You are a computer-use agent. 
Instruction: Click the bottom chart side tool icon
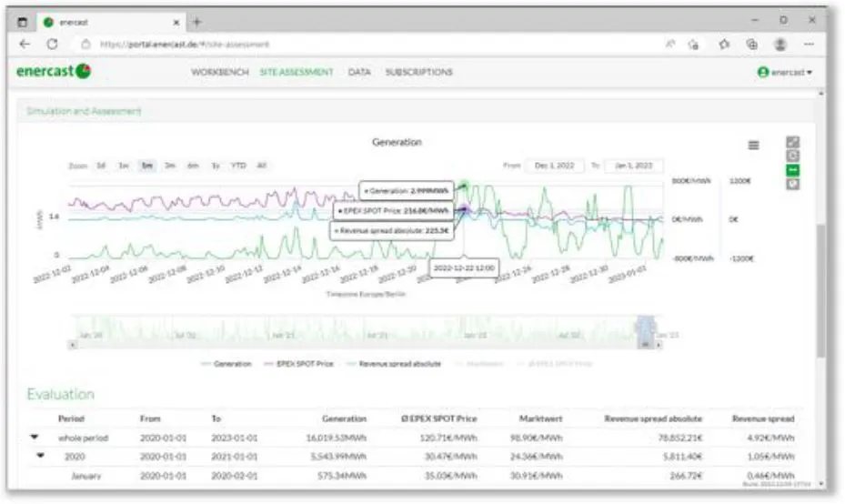click(x=793, y=185)
